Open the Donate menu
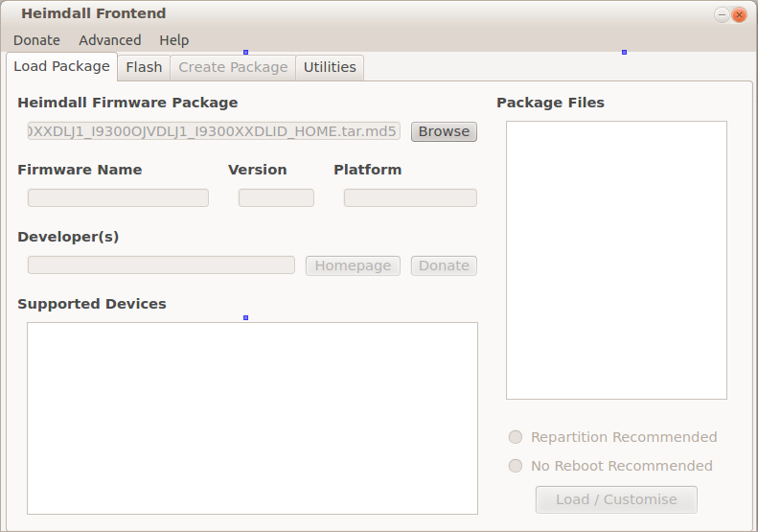Image resolution: width=758 pixels, height=532 pixels. 36,40
